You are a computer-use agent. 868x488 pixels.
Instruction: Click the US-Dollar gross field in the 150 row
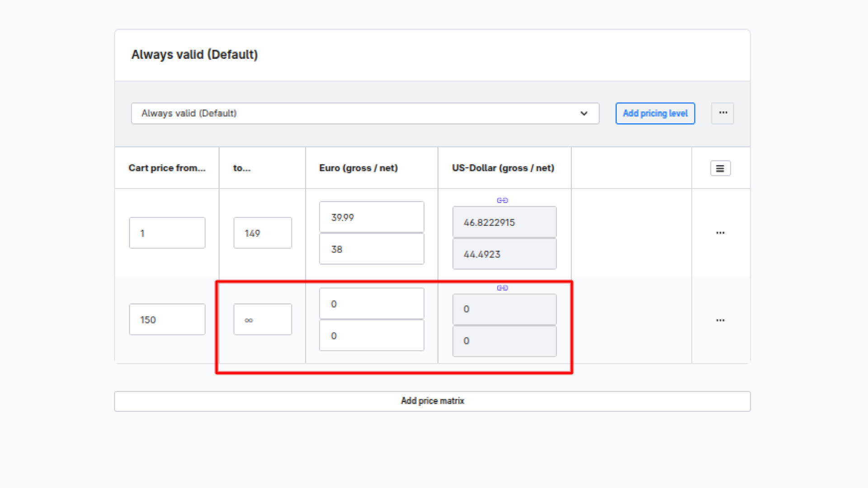pyautogui.click(x=505, y=309)
